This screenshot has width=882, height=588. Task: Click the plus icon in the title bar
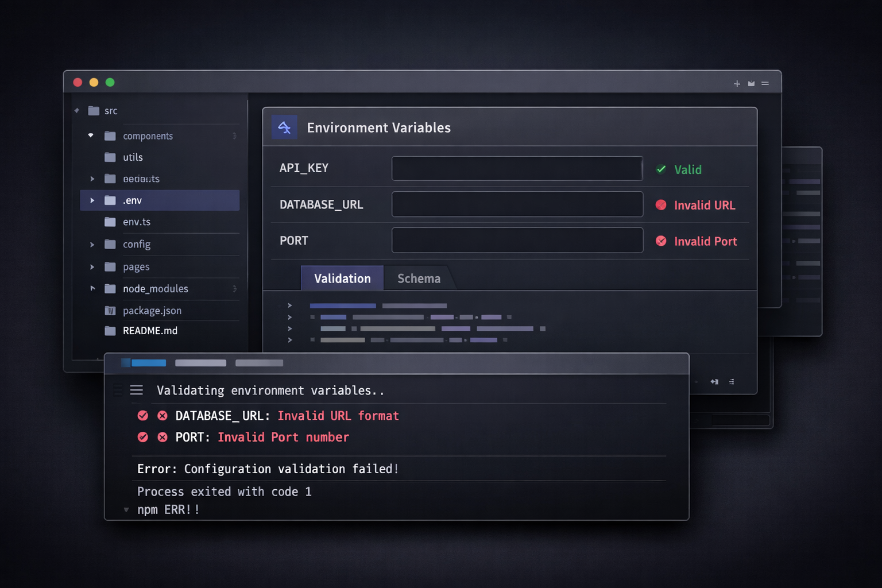pyautogui.click(x=737, y=84)
